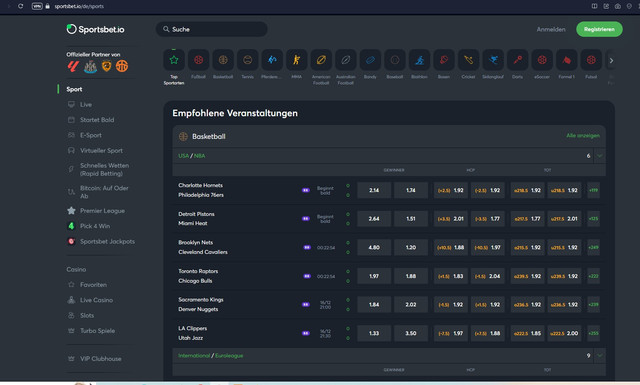Expand +255 more markets for Clippers game

(x=593, y=333)
